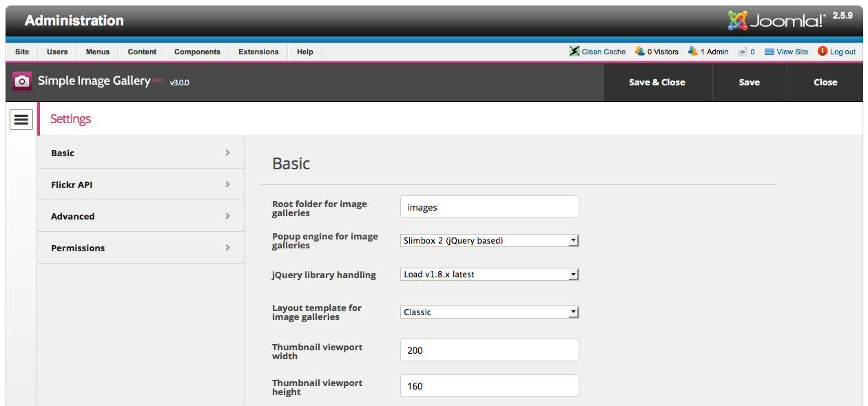
Task: Click the View Site monitor icon
Action: pos(769,52)
